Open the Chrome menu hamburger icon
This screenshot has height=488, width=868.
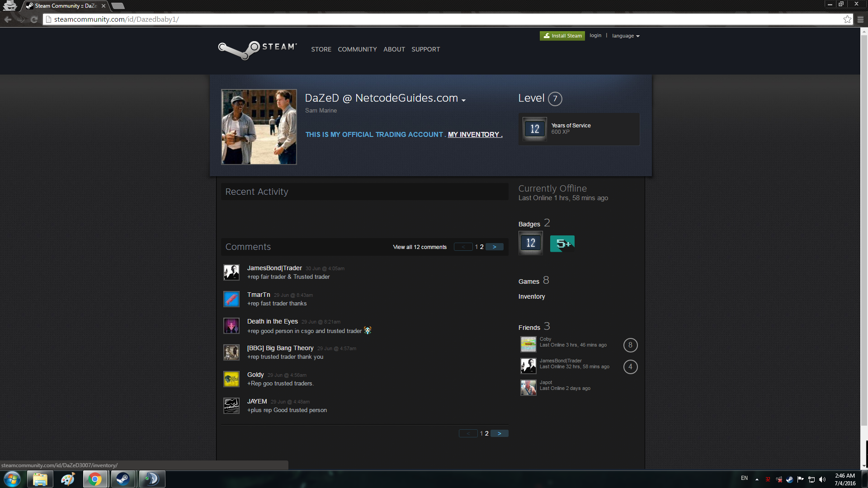click(x=860, y=19)
